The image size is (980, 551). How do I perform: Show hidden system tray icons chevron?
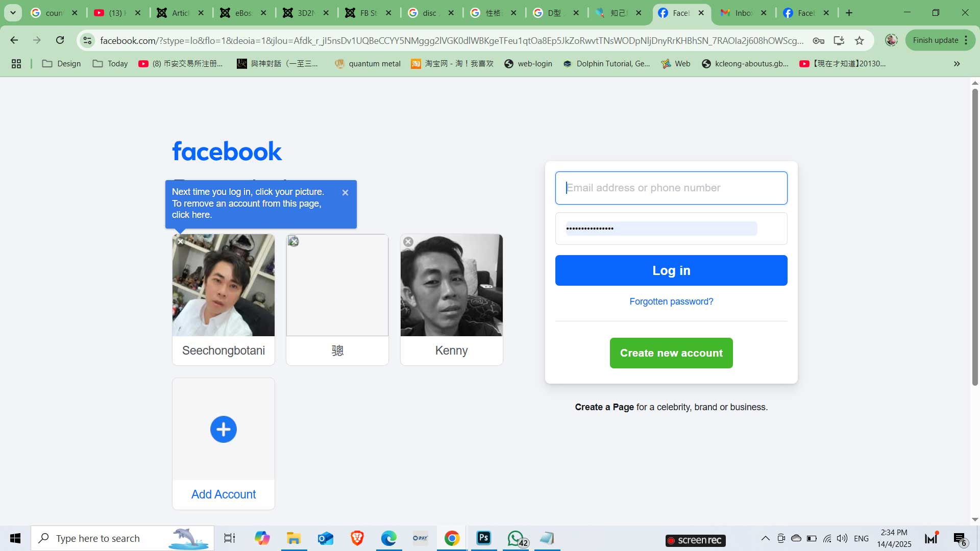(765, 538)
